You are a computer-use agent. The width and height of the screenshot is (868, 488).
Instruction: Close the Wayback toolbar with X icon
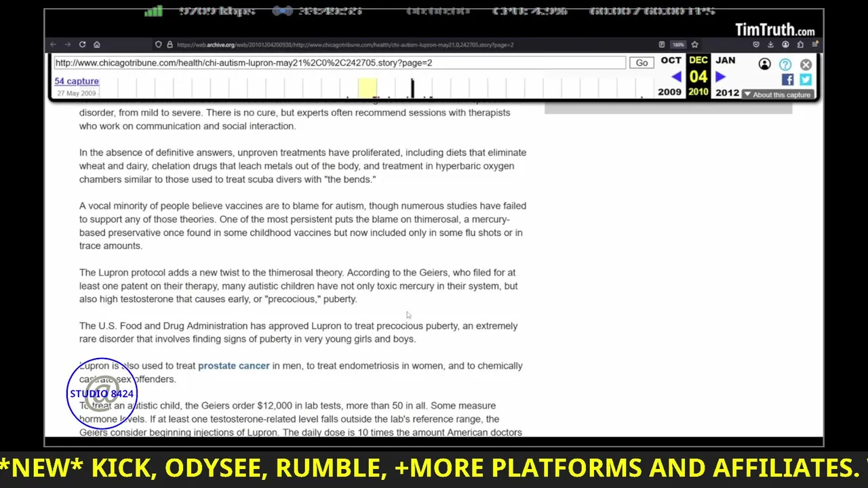pyautogui.click(x=806, y=64)
